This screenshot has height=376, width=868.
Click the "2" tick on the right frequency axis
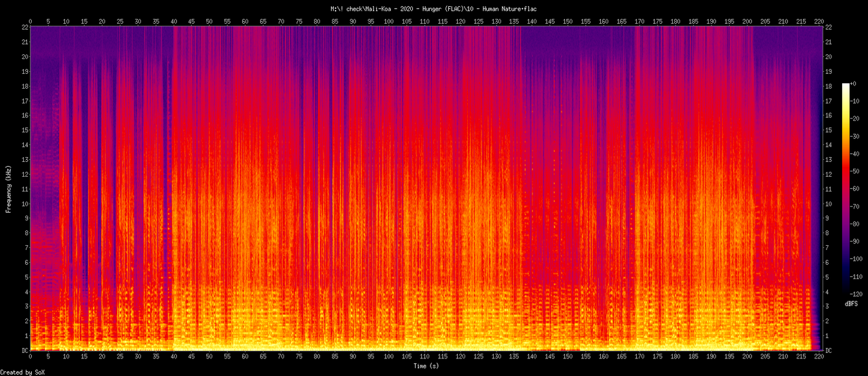pyautogui.click(x=827, y=321)
